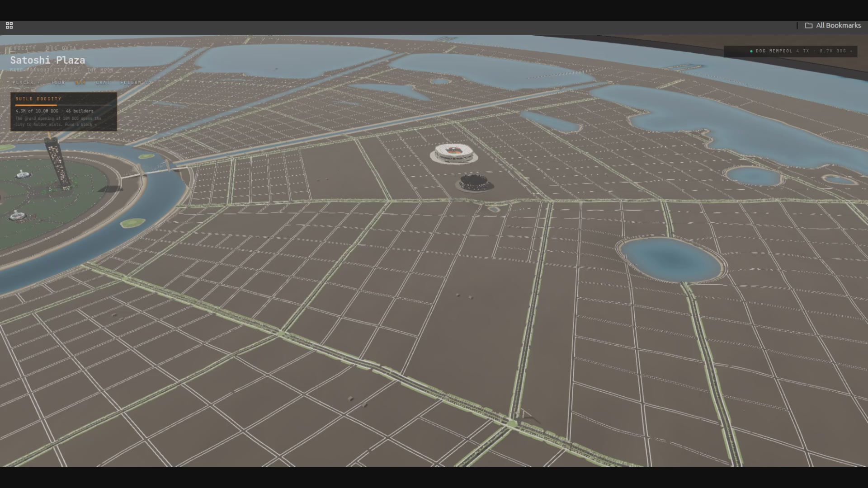Open the DOG DATA link
This screenshot has width=868, height=488.
pos(61,48)
